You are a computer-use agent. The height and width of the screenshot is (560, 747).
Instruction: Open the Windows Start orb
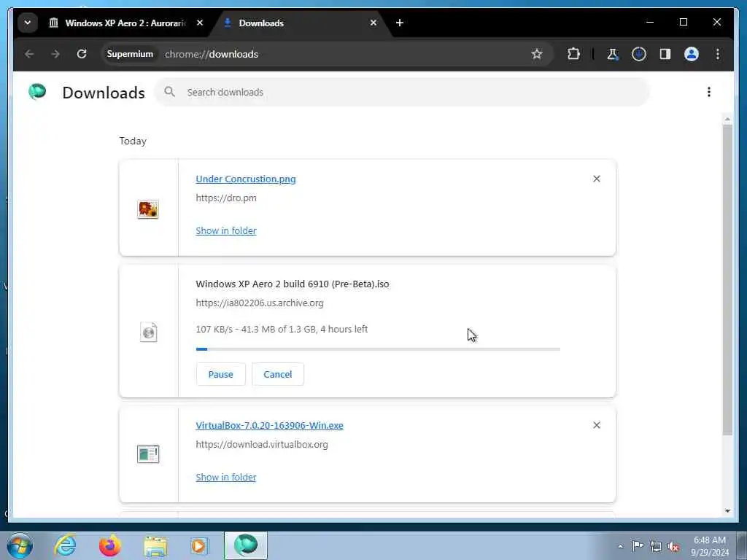19,545
